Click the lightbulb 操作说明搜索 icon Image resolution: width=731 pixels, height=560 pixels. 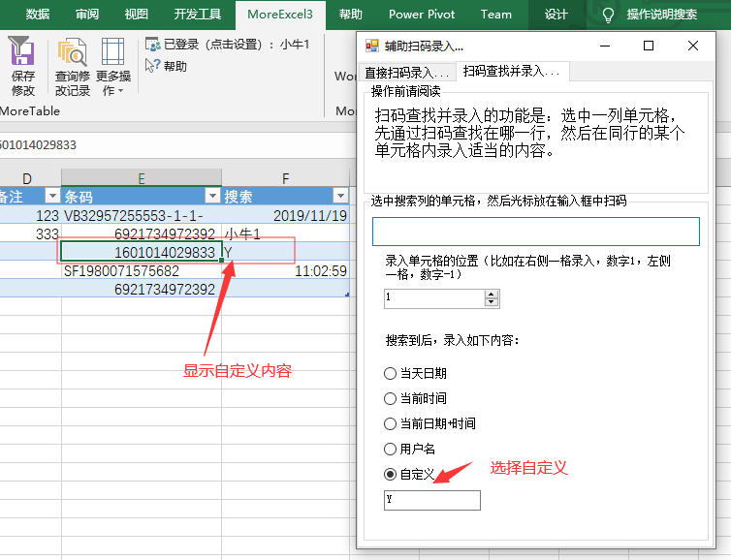[609, 15]
